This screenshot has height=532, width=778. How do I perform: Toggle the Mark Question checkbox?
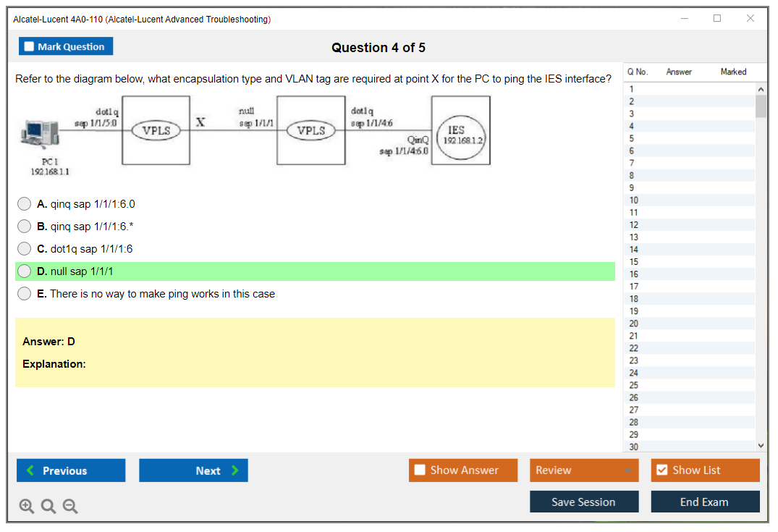pos(30,47)
